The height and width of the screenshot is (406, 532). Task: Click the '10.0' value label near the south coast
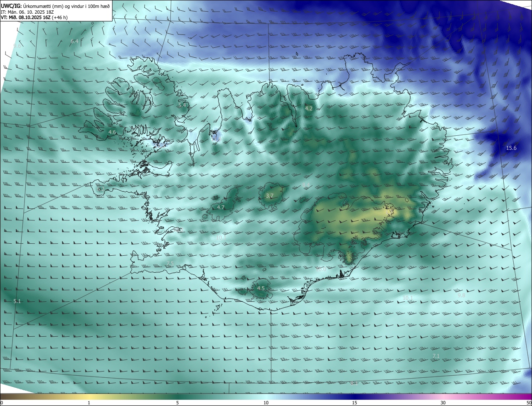click(321, 269)
